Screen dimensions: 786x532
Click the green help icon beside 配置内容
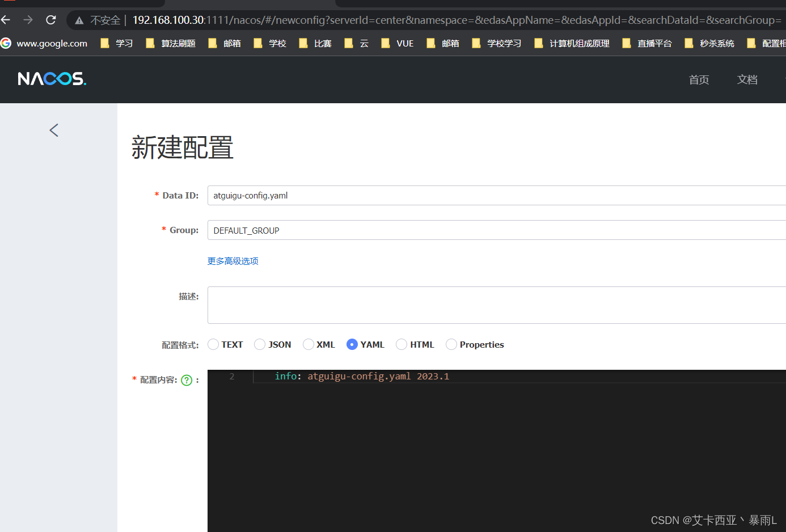[x=187, y=380]
